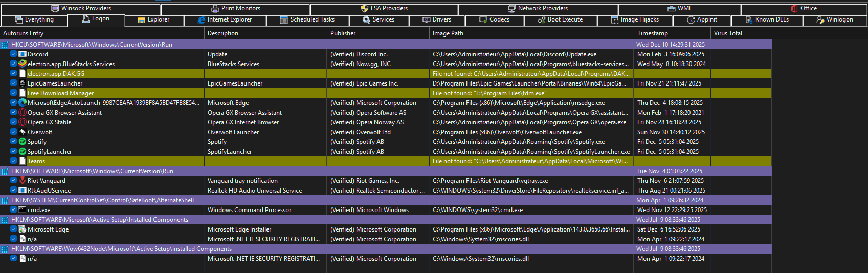Select HKLM CurrentVersion\Run registry key row
The height and width of the screenshot is (273, 868).
pyautogui.click(x=386, y=171)
